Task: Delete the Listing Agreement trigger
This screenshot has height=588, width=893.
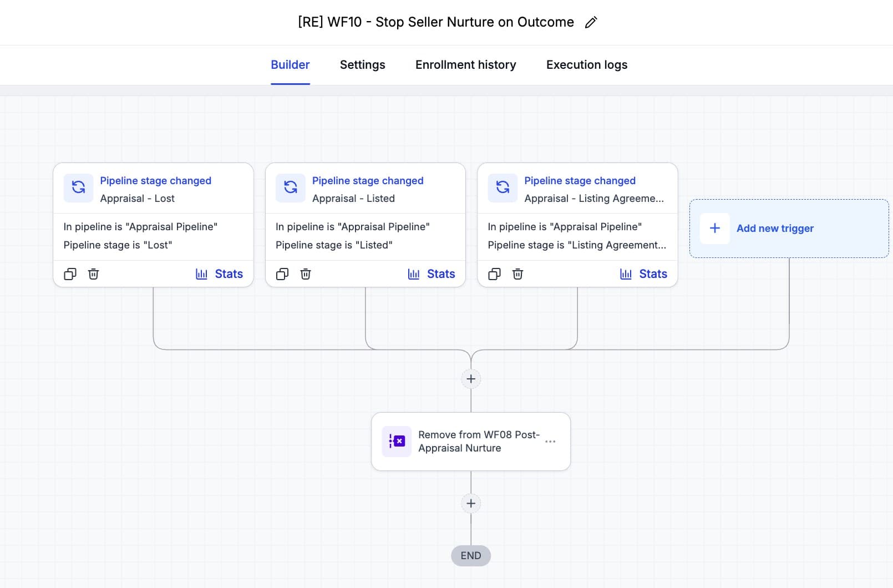Action: pos(518,274)
